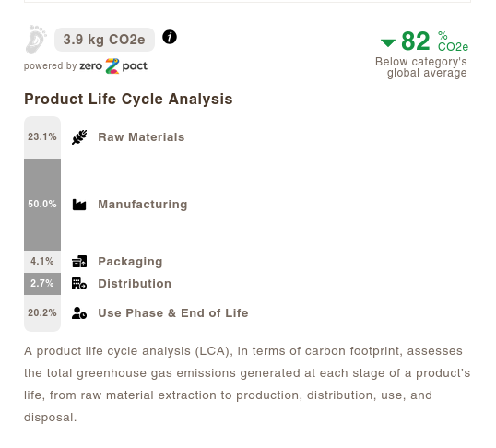Click the 2.7% Distribution bar segment
Image resolution: width=496 pixels, height=448 pixels.
42,284
